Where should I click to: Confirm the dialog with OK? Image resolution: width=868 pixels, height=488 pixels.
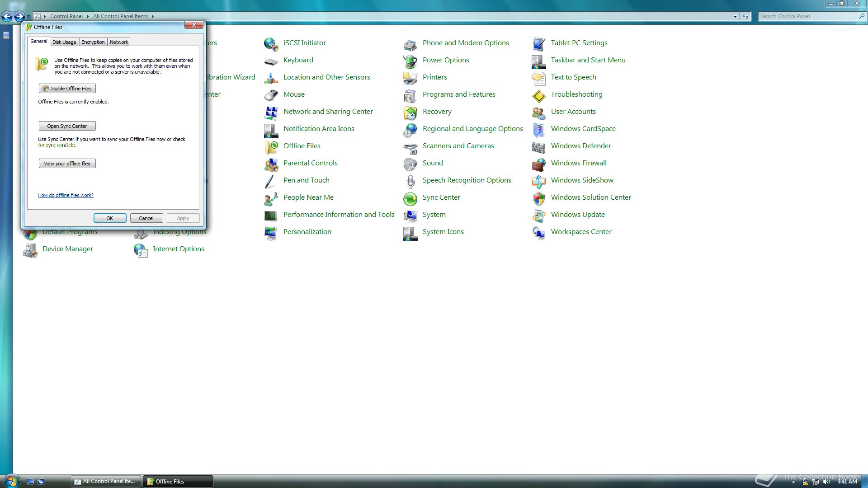pyautogui.click(x=110, y=218)
